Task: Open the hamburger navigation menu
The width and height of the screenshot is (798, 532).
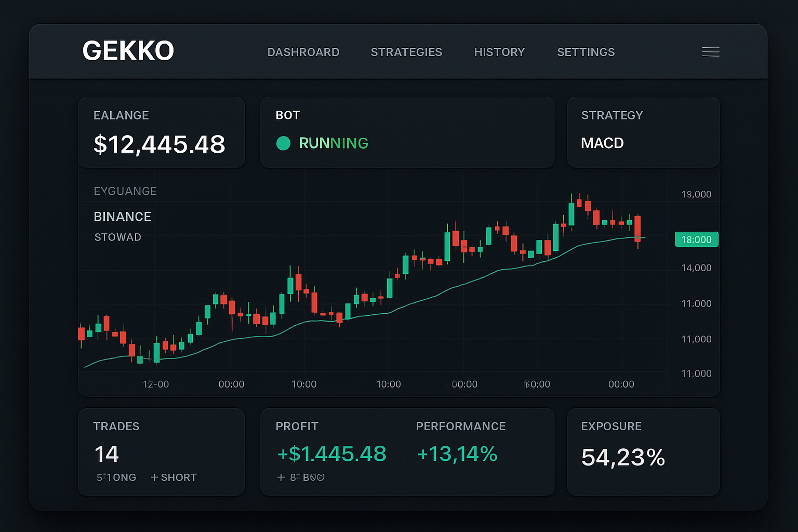Action: click(x=711, y=52)
